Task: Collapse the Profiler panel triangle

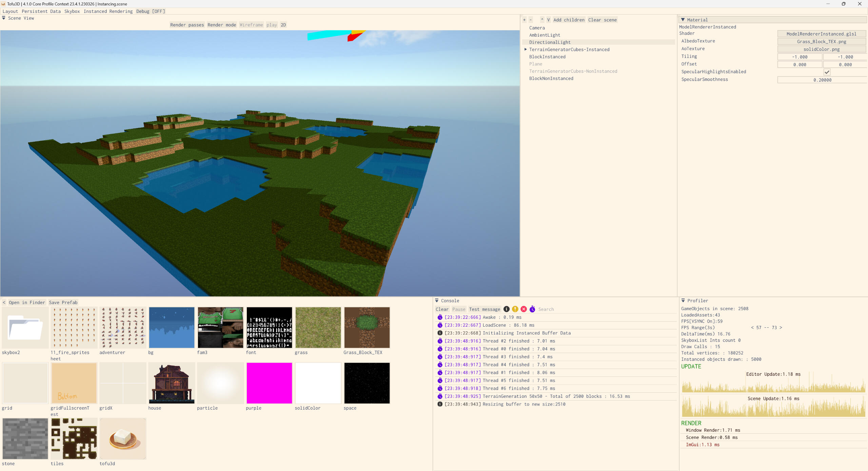Action: (x=683, y=301)
